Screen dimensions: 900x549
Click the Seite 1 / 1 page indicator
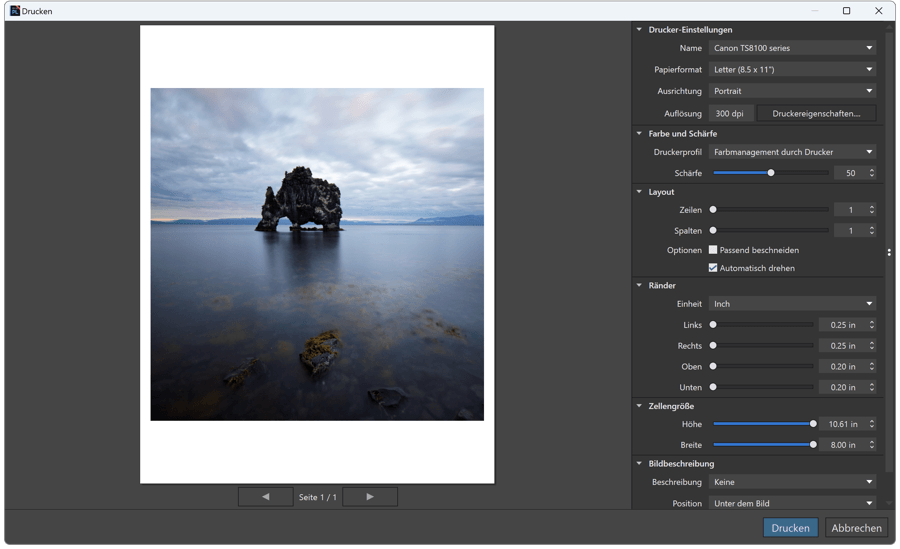[317, 497]
